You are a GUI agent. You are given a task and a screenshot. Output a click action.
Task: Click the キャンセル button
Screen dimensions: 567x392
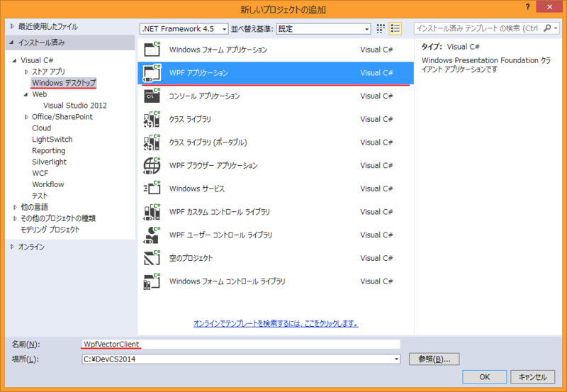click(x=533, y=377)
